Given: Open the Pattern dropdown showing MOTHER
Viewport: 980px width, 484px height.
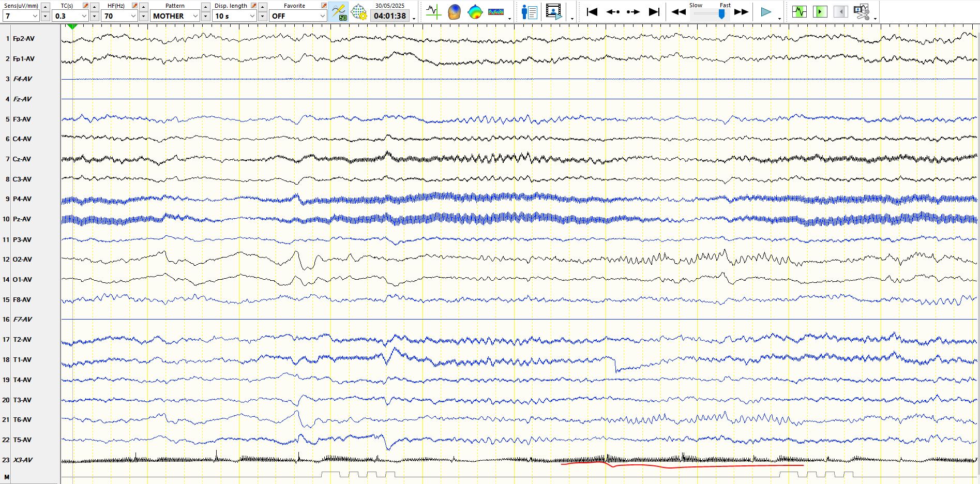Looking at the screenshot, I should (195, 16).
